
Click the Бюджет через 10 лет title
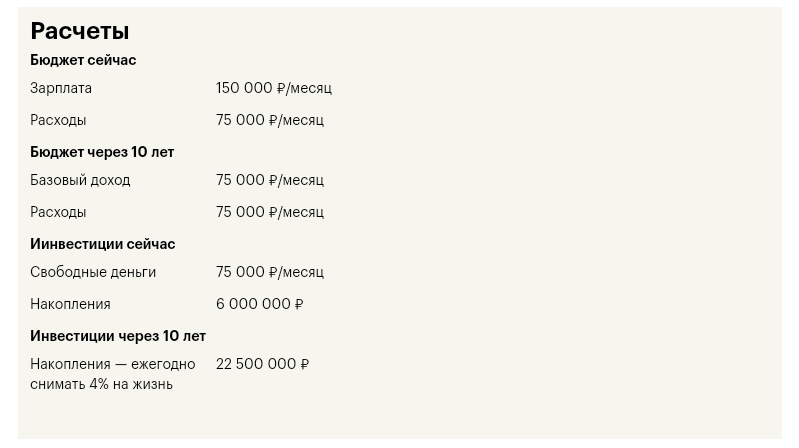(102, 152)
